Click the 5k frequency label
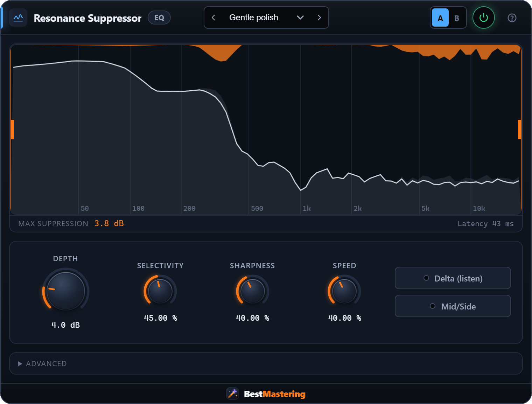 coord(425,208)
